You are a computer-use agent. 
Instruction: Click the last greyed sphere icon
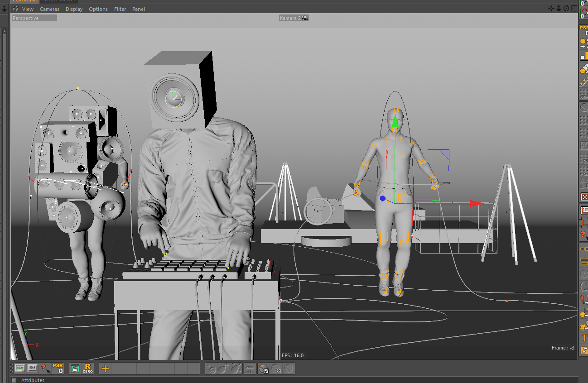point(289,369)
